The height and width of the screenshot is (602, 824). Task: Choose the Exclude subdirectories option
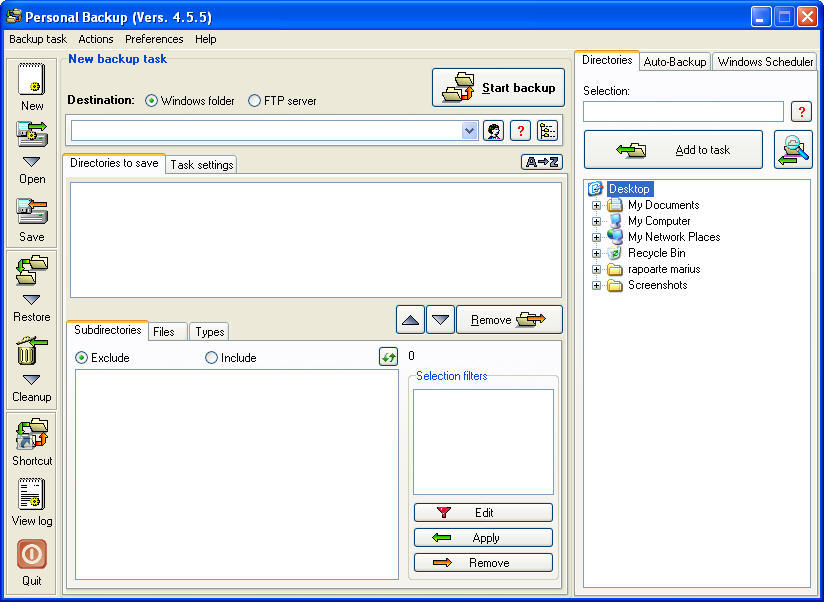[81, 358]
